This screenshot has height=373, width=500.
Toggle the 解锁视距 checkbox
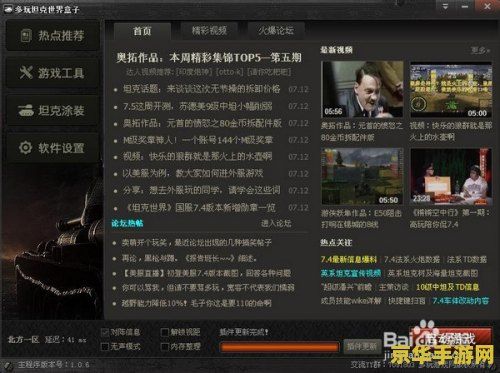[165, 332]
